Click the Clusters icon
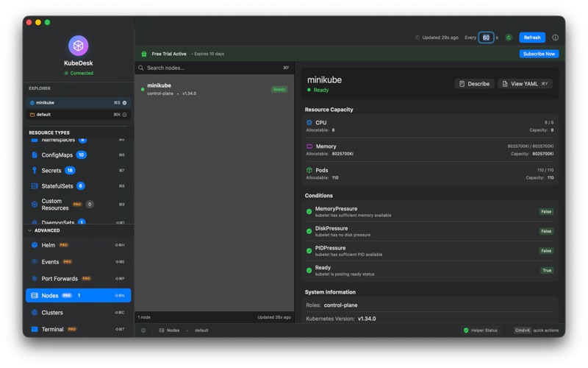Image resolution: width=588 pixels, height=368 pixels. [x=35, y=312]
